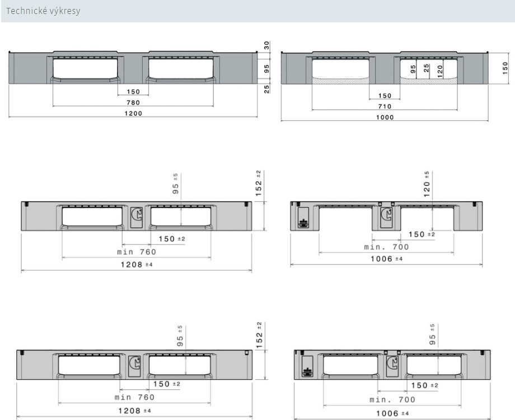This screenshot has width=515, height=420.
Task: Click the dotted skid area under the 120 dimension
Action: (x=428, y=81)
